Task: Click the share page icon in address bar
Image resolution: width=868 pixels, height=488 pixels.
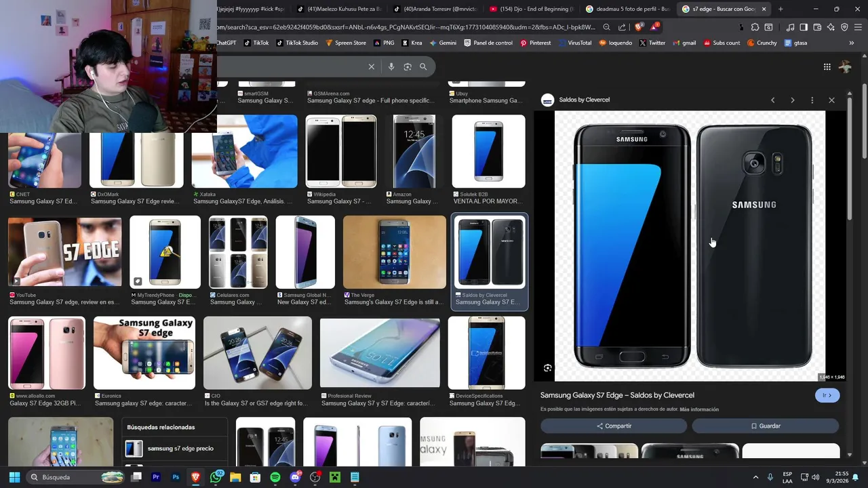Action: [x=622, y=27]
